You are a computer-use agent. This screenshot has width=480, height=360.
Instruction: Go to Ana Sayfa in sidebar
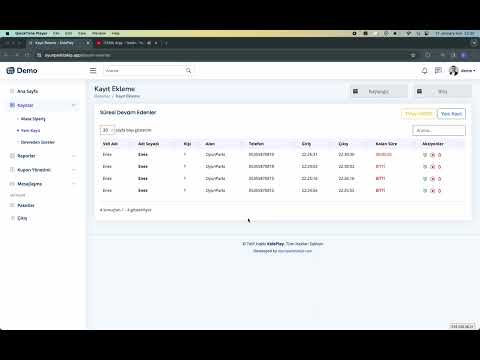27,91
